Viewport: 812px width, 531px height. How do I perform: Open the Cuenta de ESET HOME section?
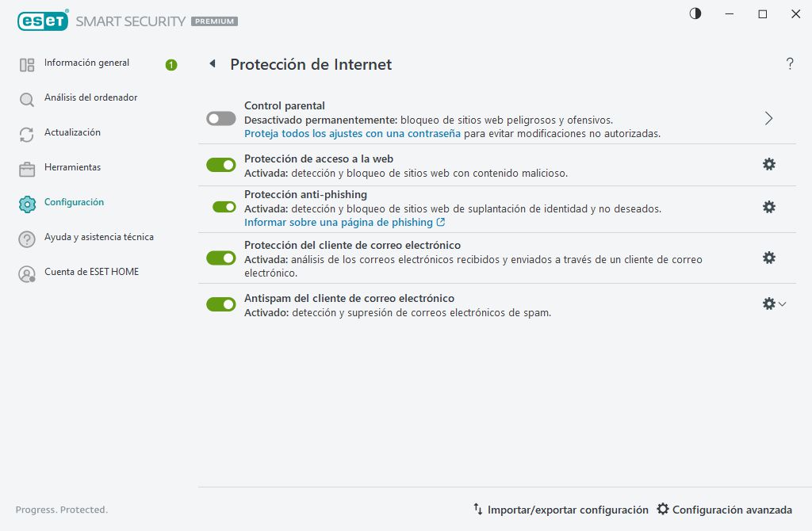point(26,272)
